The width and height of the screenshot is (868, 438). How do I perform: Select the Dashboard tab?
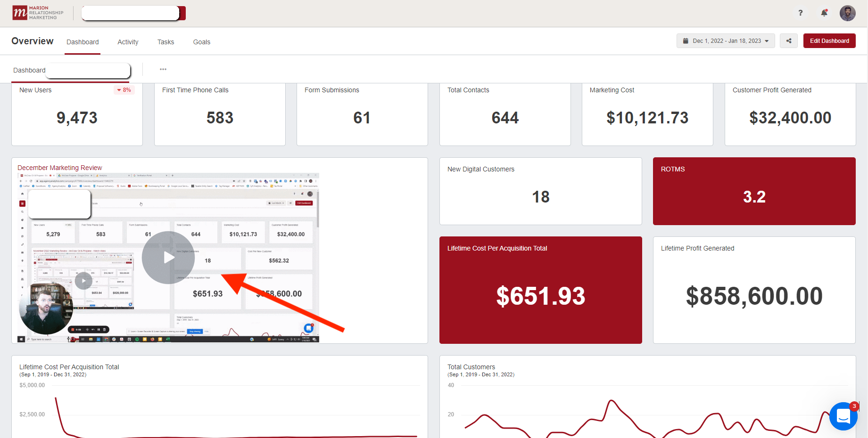[83, 42]
